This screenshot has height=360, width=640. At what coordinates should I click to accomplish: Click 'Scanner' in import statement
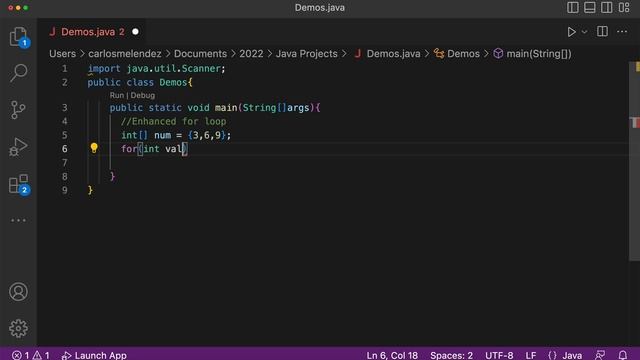201,69
